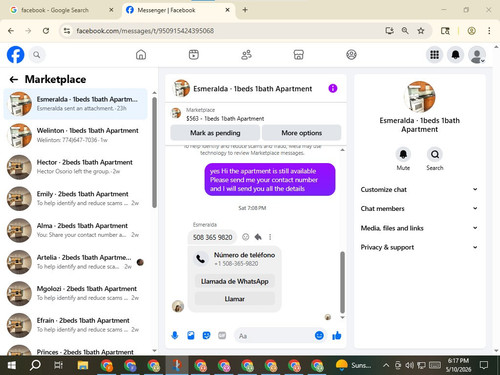Open the Windows Start menu
The width and height of the screenshot is (500, 375).
click(x=12, y=366)
